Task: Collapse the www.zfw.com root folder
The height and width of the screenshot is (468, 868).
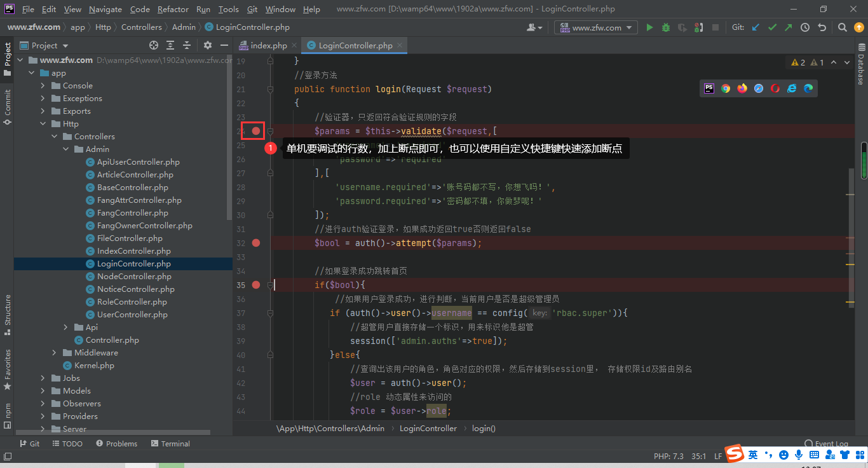Action: click(20, 60)
